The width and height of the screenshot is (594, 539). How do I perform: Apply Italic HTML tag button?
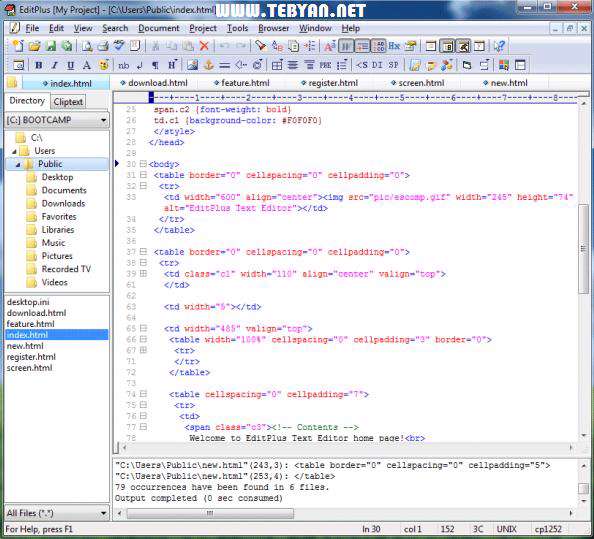coord(55,65)
